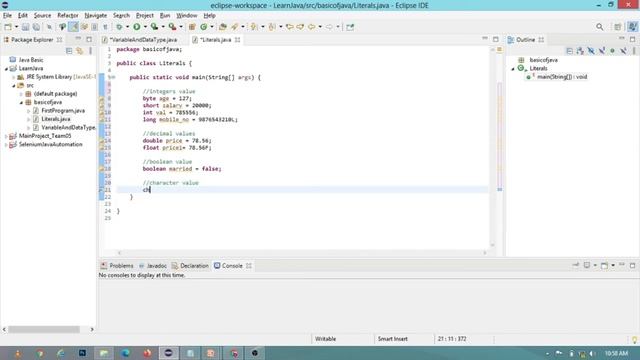This screenshot has height=360, width=640.
Task: Expand the SeleniumJavaAutomation project
Action: click(x=6, y=144)
